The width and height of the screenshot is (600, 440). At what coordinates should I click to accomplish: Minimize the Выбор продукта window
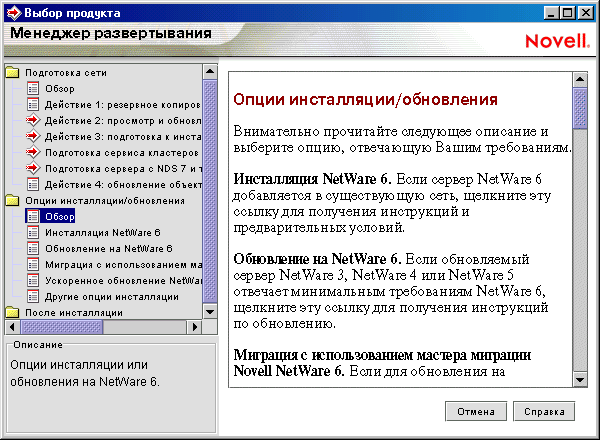[x=551, y=13]
